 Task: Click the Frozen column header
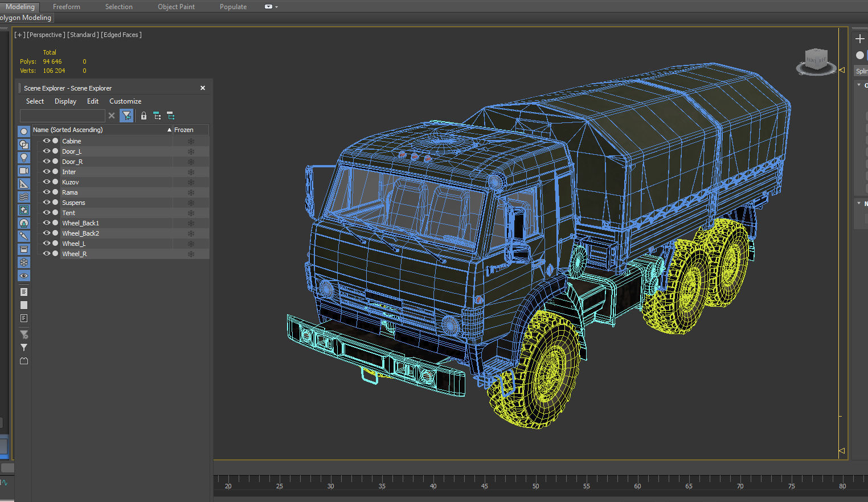tap(191, 130)
